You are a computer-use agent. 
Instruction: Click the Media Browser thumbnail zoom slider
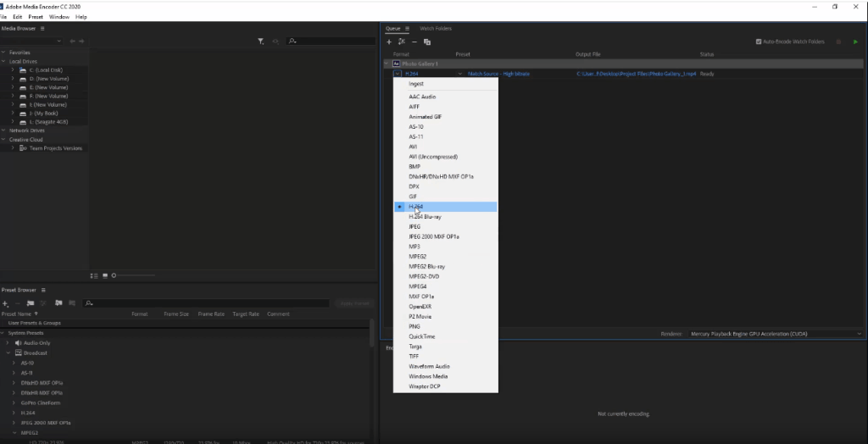tap(133, 275)
